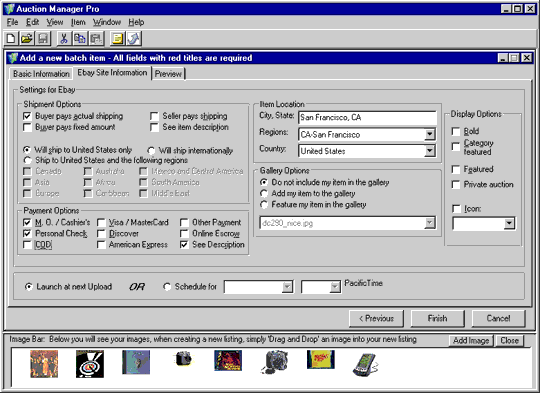Viewport: 540px width, 393px height.
Task: Click the yellow note toolbar icon
Action: pos(117,38)
